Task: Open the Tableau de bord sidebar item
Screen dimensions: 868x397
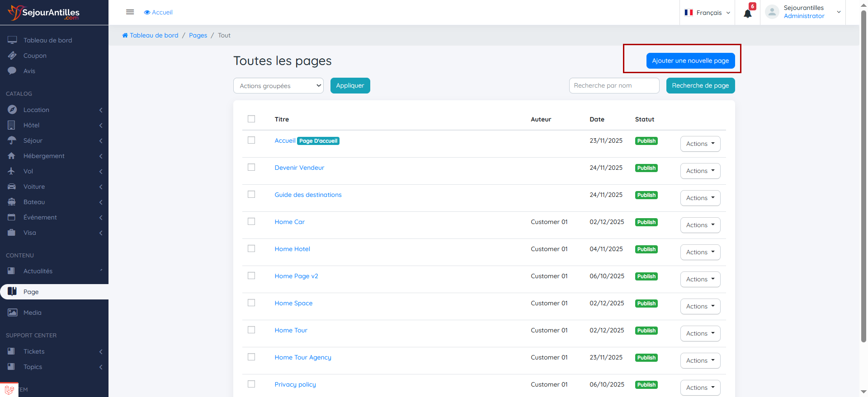Action: coord(47,40)
